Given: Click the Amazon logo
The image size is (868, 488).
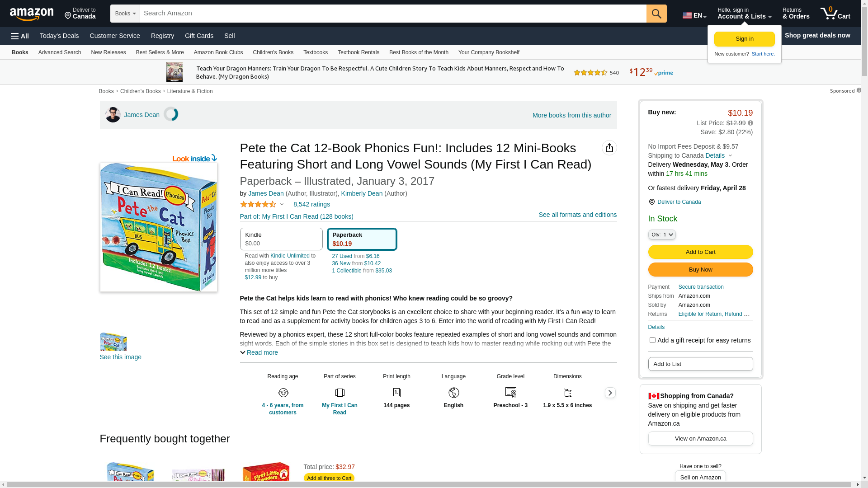Looking at the screenshot, I should 32,14.
